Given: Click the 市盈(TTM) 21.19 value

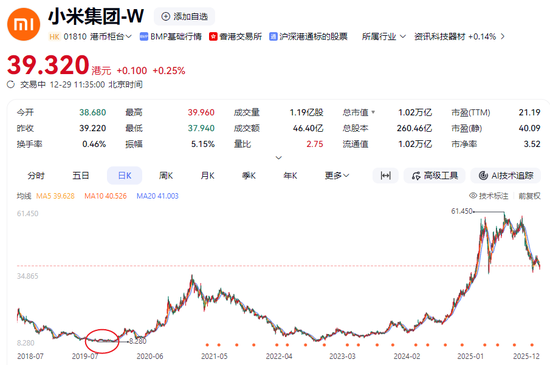Looking at the screenshot, I should click(x=530, y=113).
